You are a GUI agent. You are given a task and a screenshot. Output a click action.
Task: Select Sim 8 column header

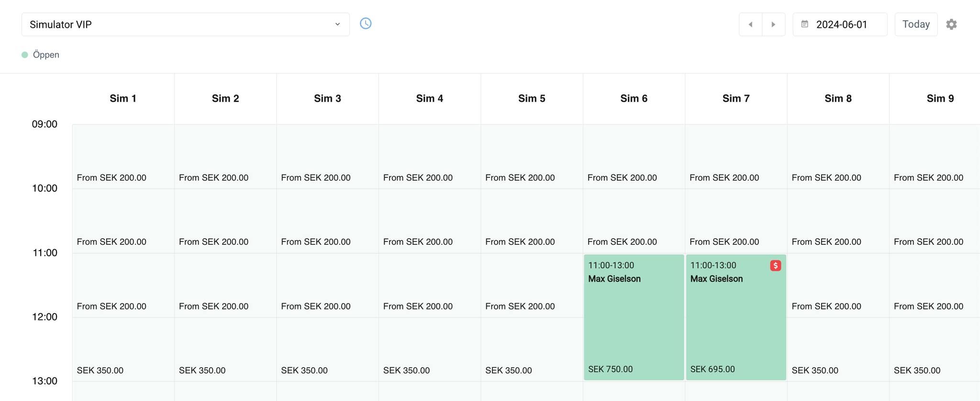coord(838,99)
